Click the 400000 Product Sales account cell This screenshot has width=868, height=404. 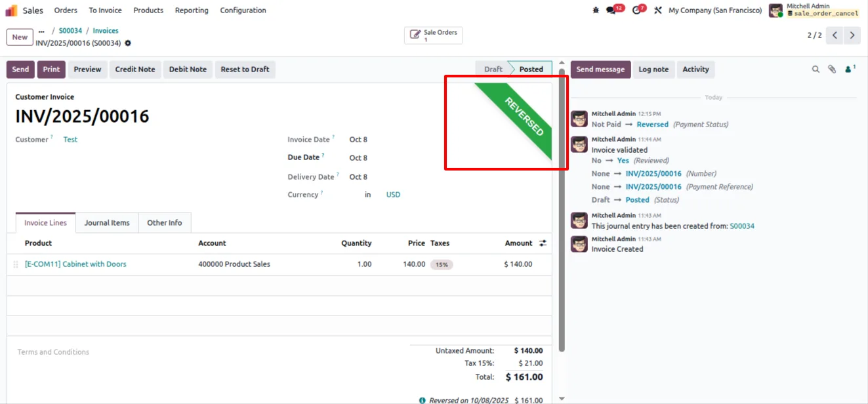click(234, 264)
